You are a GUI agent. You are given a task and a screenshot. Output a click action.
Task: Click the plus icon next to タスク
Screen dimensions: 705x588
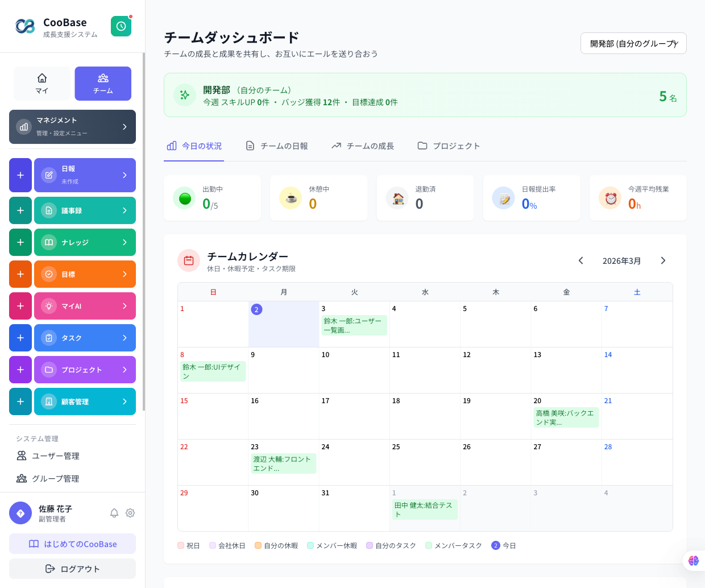click(x=20, y=337)
